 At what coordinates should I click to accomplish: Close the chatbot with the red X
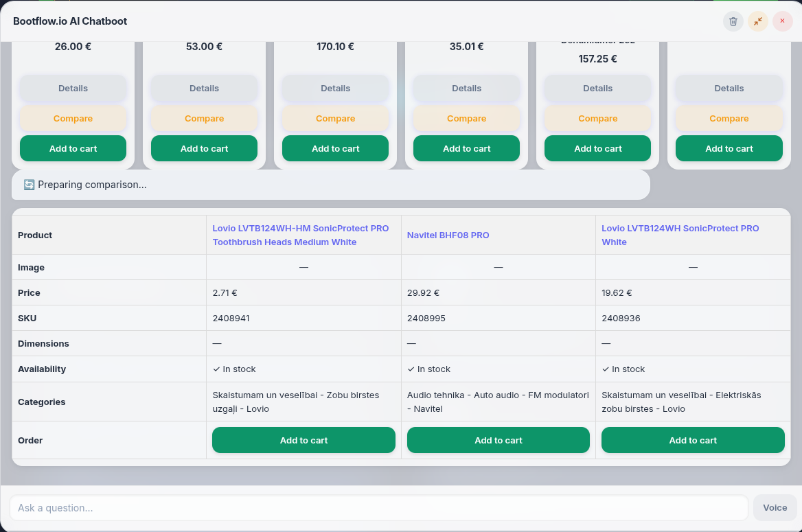[x=782, y=21]
